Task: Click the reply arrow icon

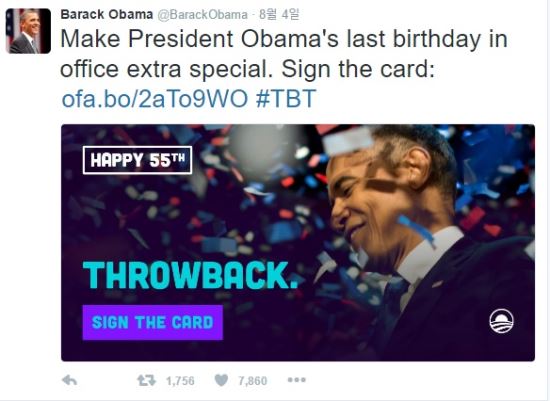Action: pyautogui.click(x=69, y=380)
